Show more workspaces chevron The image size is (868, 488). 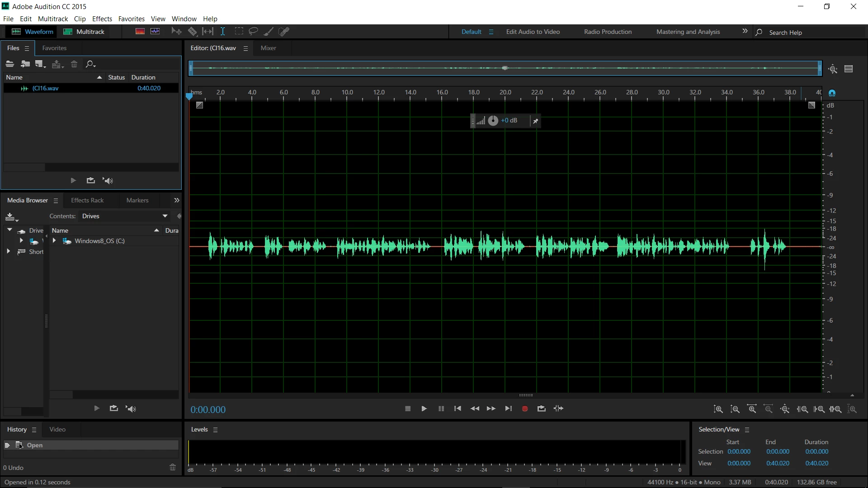[745, 31]
